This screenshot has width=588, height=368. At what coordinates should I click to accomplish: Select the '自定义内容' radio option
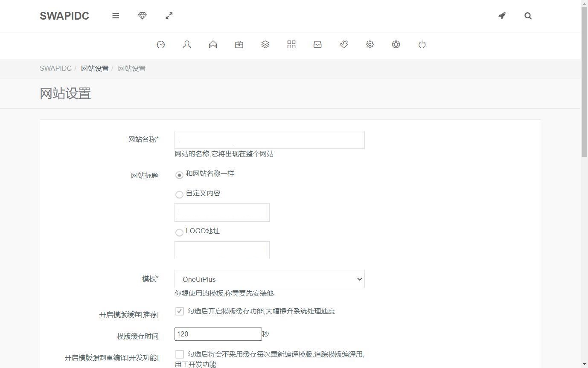pyautogui.click(x=179, y=194)
